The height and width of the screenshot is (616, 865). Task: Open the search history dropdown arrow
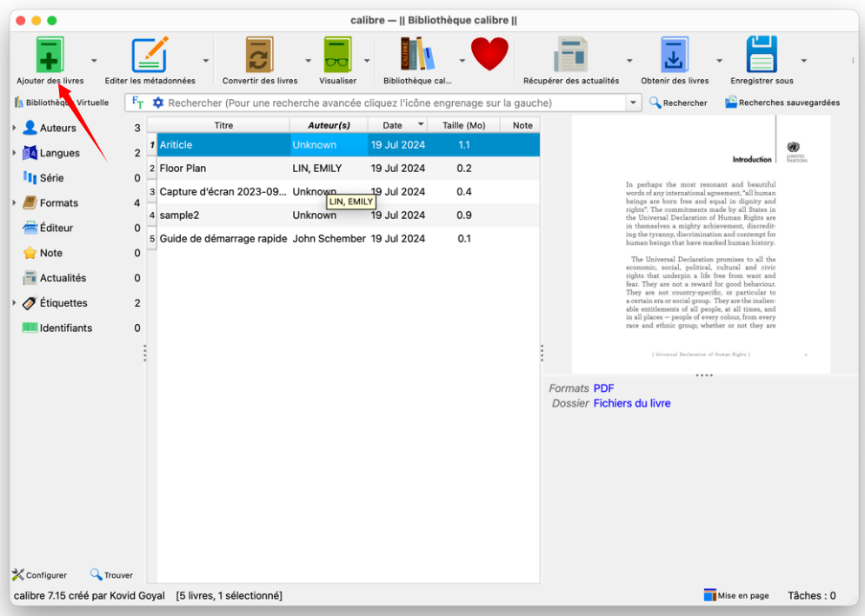(633, 103)
